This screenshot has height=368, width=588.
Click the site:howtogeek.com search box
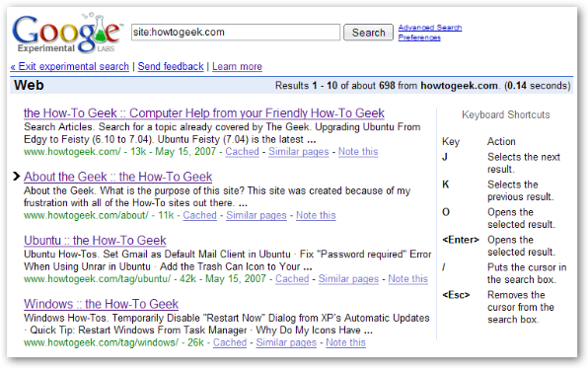(x=236, y=33)
